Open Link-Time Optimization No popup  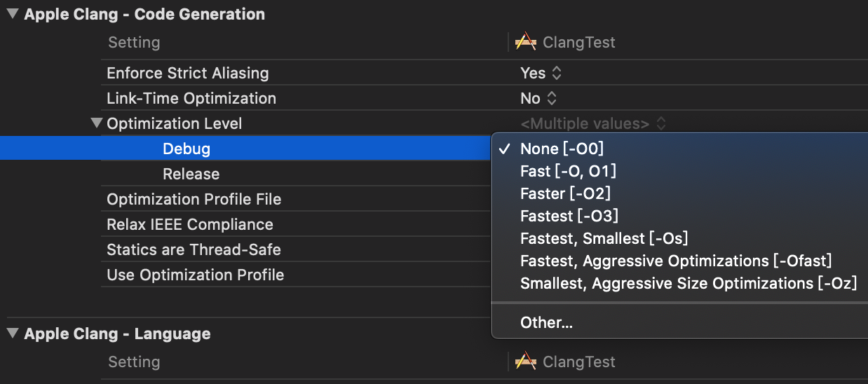click(538, 98)
